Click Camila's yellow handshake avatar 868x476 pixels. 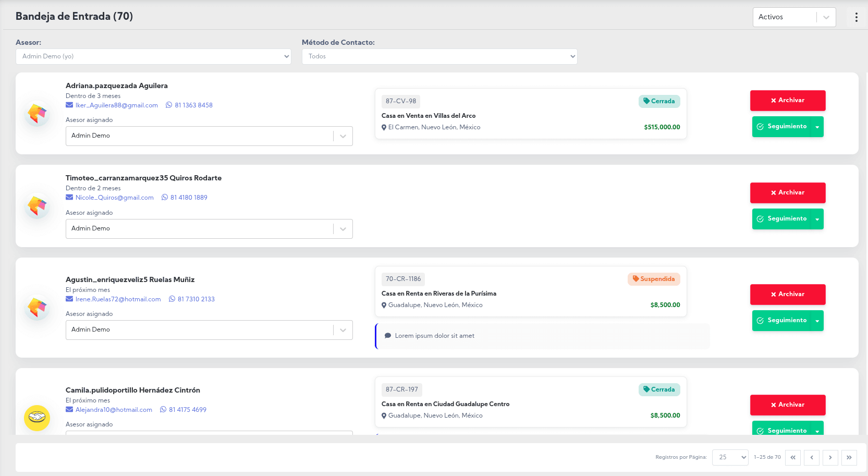(x=37, y=418)
